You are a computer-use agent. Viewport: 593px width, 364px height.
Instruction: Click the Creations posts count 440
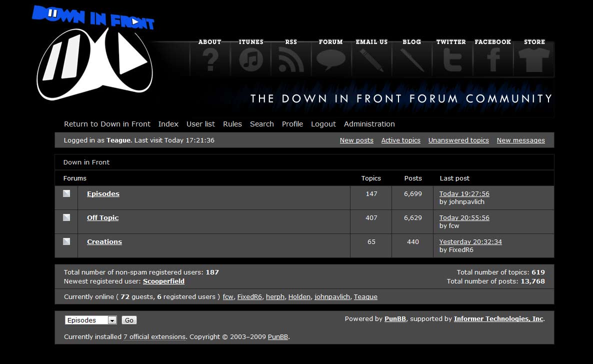412,242
